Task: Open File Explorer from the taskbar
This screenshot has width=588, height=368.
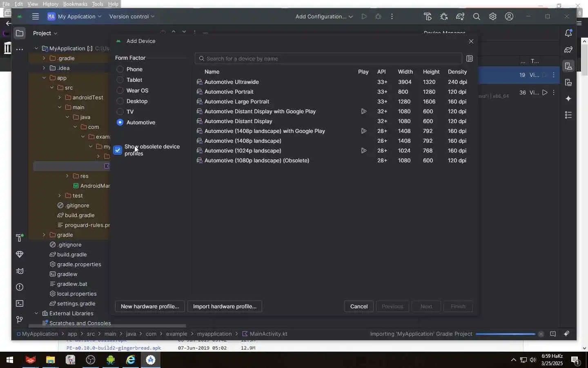Action: pos(50,360)
